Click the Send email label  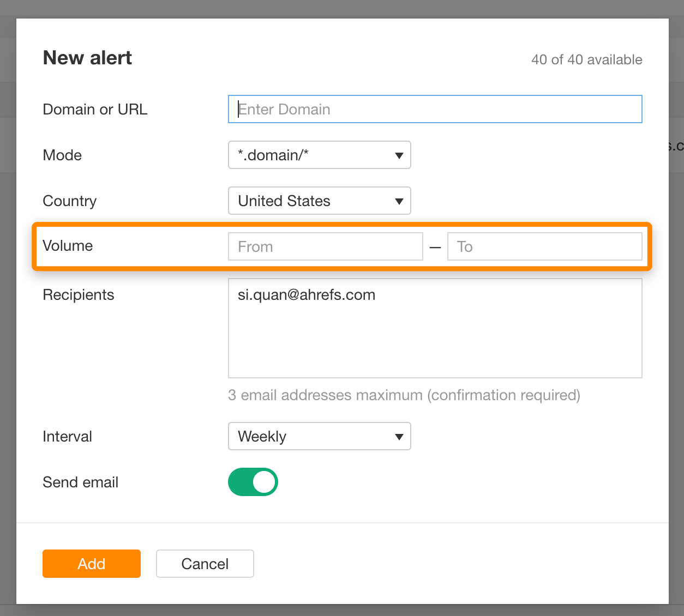point(80,482)
